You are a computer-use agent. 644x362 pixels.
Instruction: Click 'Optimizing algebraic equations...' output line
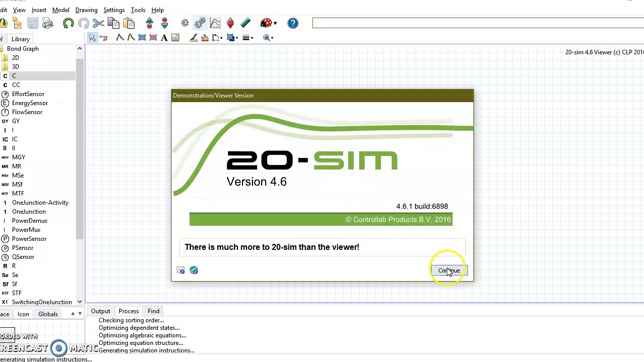click(x=142, y=335)
